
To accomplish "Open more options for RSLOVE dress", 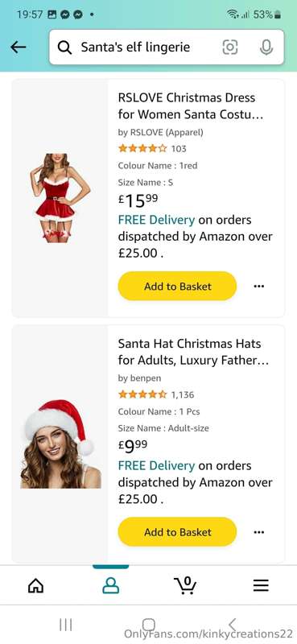I will click(x=259, y=286).
